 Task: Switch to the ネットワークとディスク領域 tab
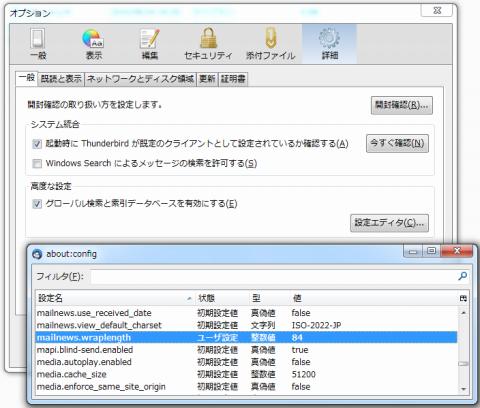140,79
